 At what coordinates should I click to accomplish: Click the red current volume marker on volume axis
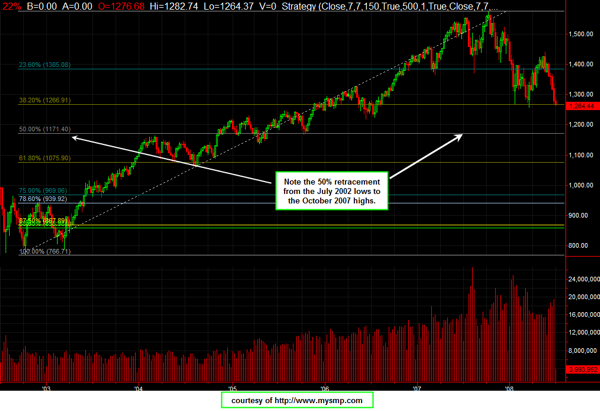point(578,370)
